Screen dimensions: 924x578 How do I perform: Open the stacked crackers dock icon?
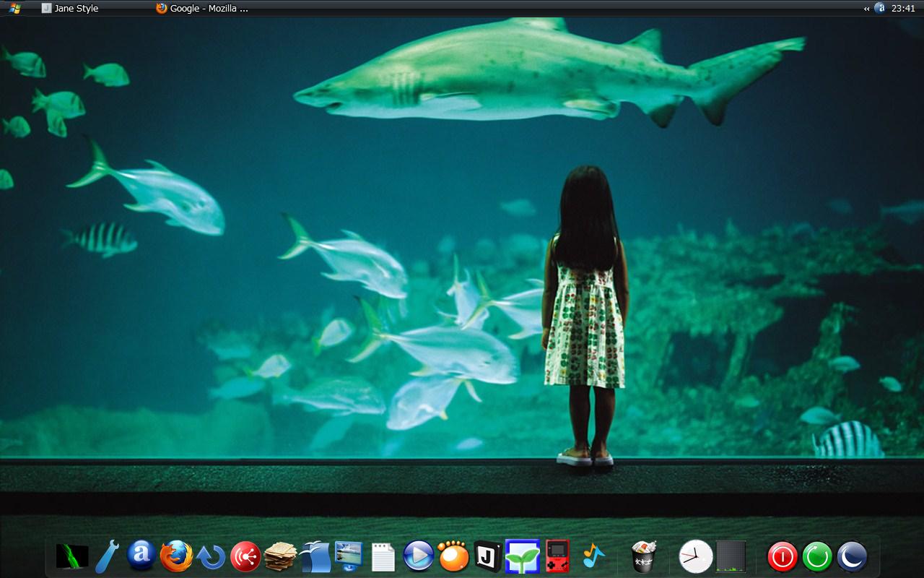(280, 556)
